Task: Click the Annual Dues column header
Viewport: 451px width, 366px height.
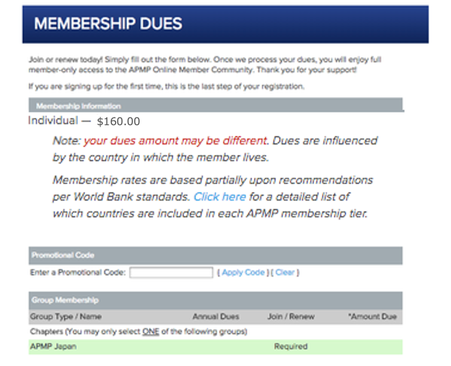Action: coord(216,316)
